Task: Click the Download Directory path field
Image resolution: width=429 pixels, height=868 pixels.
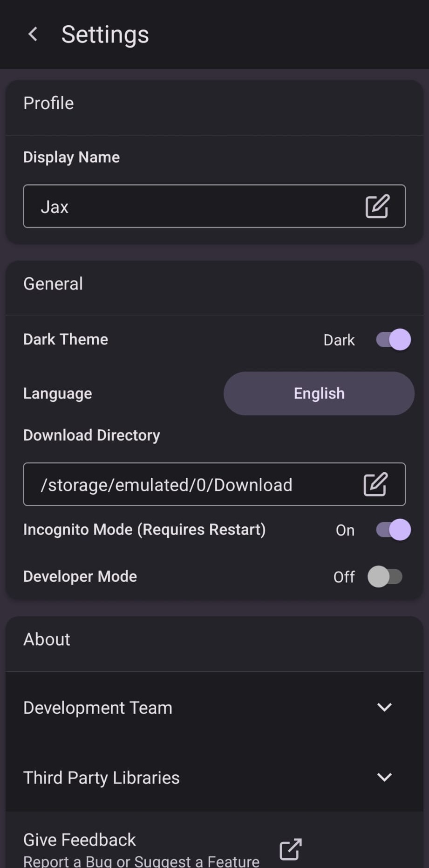Action: click(186, 485)
